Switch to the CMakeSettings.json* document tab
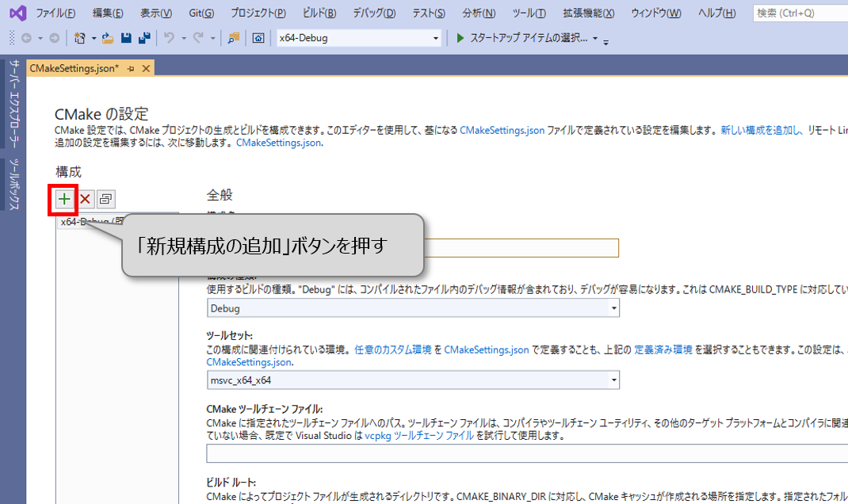This screenshot has height=504, width=848. [x=74, y=69]
